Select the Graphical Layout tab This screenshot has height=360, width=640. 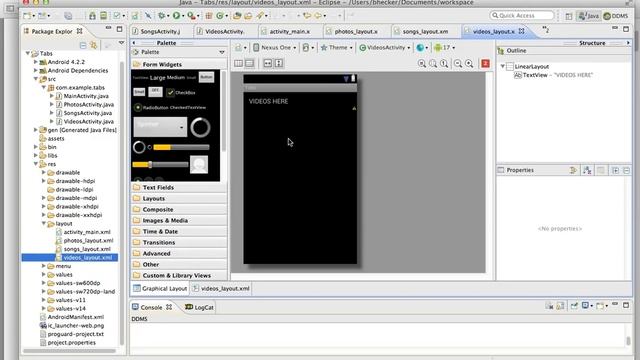click(160, 289)
